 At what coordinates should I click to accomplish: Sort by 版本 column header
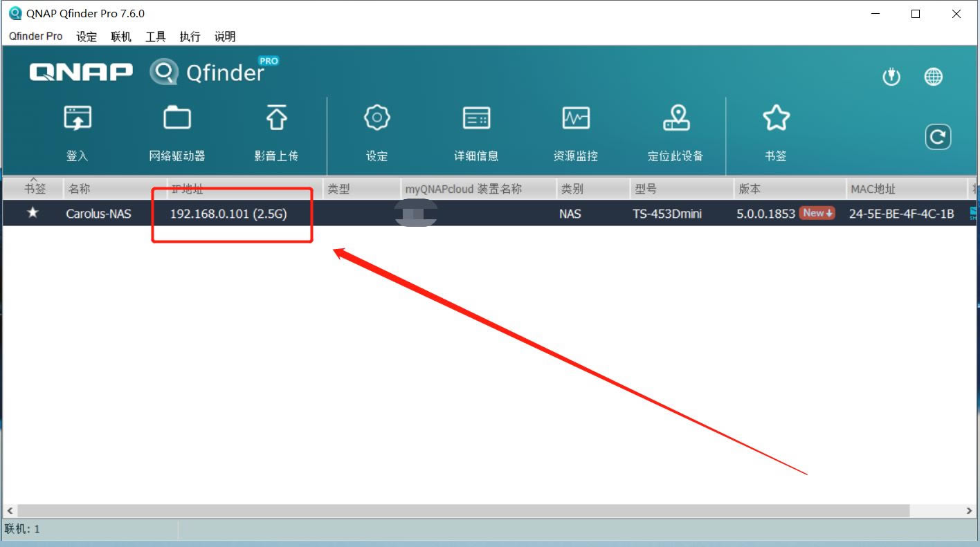click(x=790, y=189)
